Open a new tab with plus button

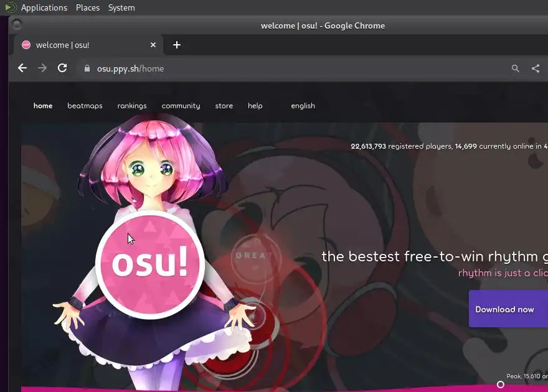click(177, 45)
